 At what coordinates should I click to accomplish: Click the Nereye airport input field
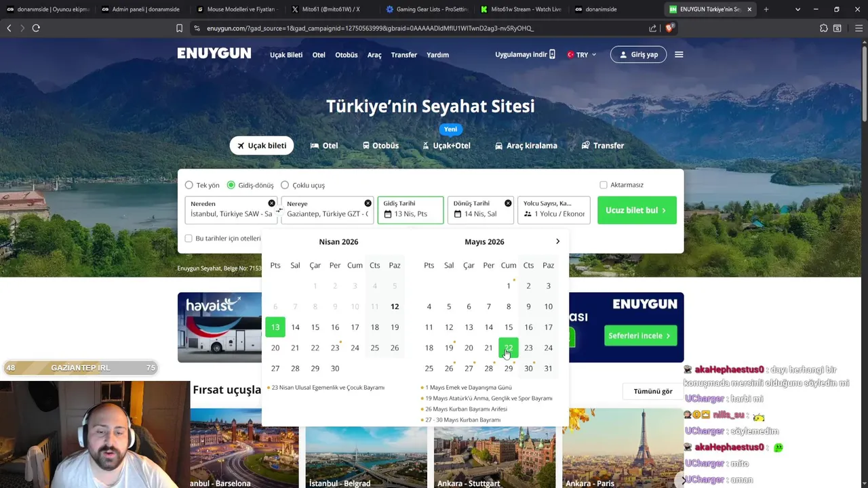pos(328,210)
